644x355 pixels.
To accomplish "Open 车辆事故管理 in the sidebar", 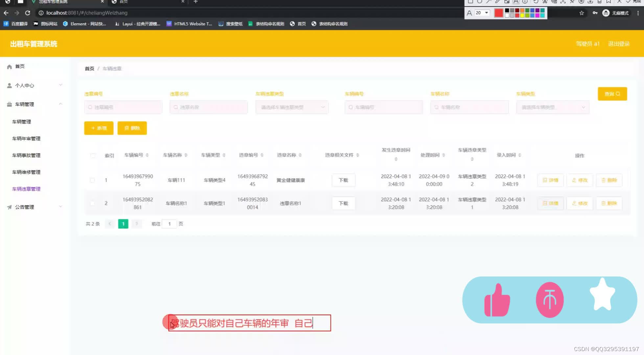I will [26, 155].
